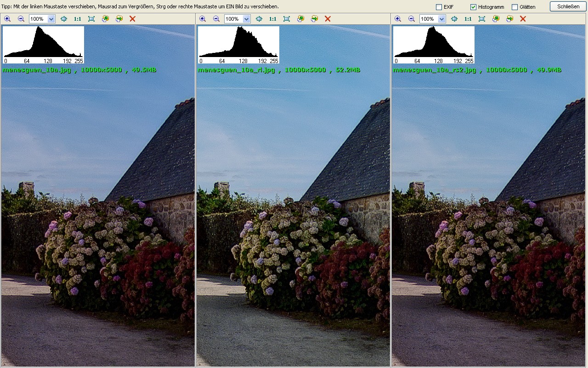Viewport: 588px width, 368px height.
Task: Click the left panel histogram graph
Action: tap(43, 44)
